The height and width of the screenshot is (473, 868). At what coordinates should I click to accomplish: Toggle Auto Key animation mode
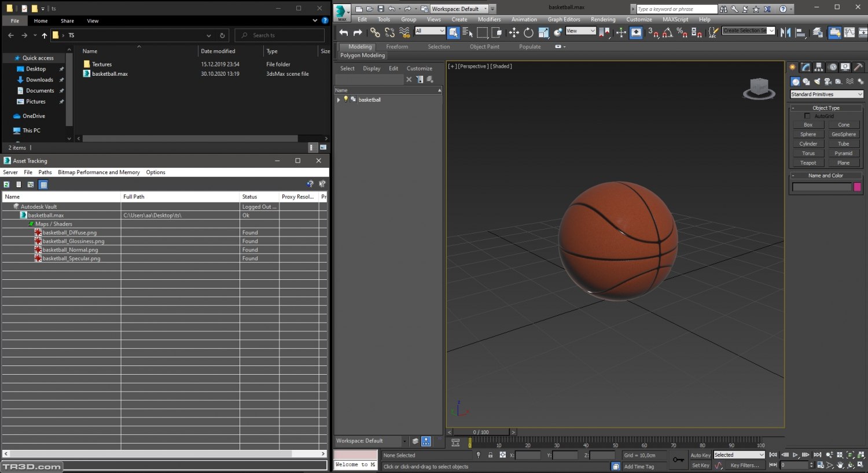pos(700,455)
